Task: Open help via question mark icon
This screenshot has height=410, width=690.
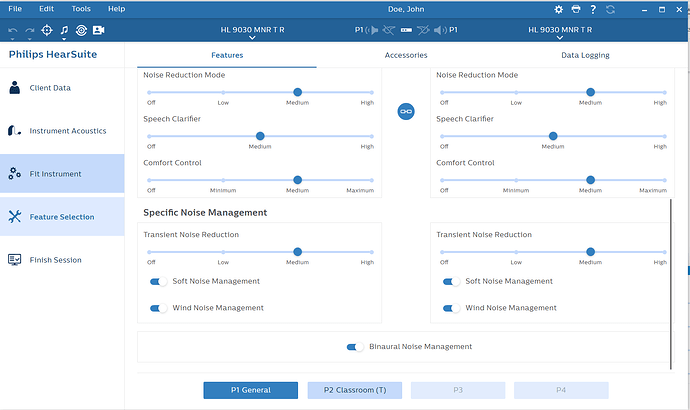Action: [593, 9]
